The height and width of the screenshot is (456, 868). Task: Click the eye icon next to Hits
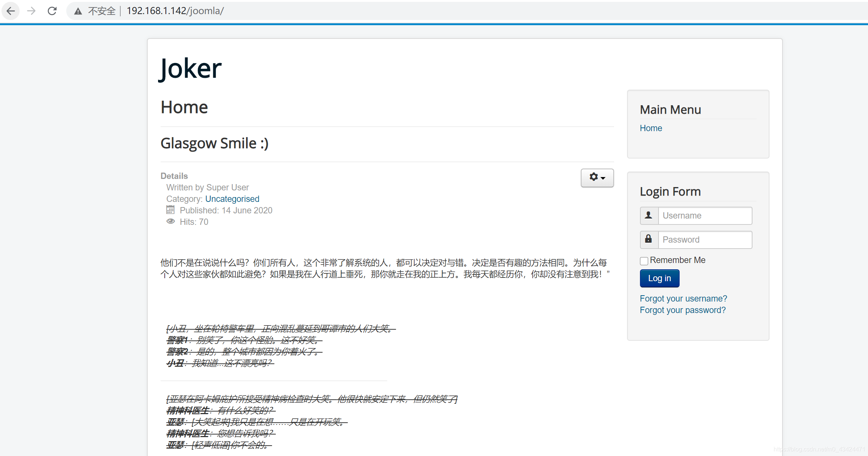[x=170, y=222]
